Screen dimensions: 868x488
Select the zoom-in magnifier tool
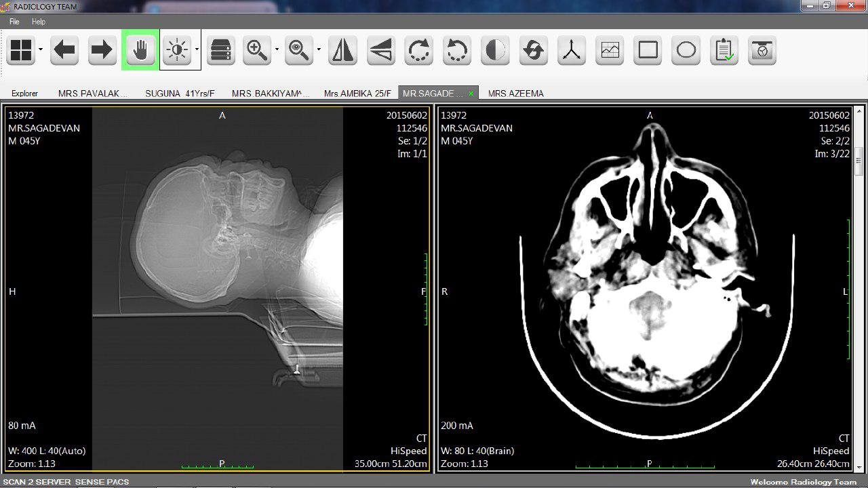pyautogui.click(x=256, y=50)
